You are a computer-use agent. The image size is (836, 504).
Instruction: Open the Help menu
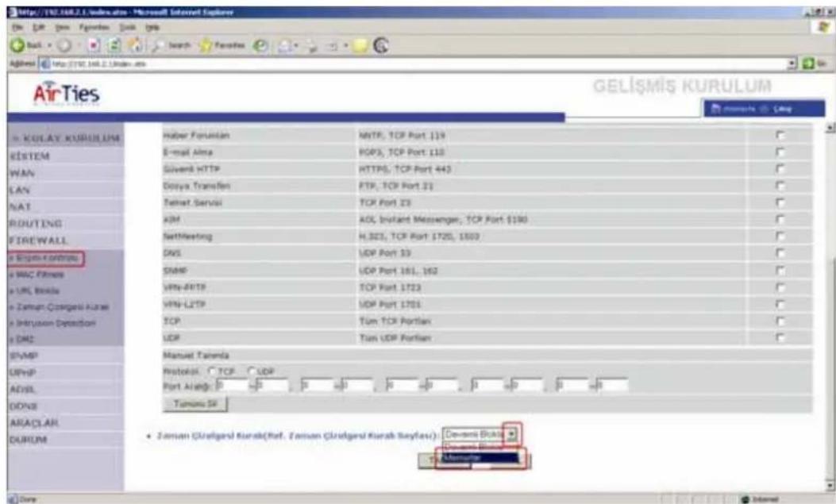click(x=152, y=27)
